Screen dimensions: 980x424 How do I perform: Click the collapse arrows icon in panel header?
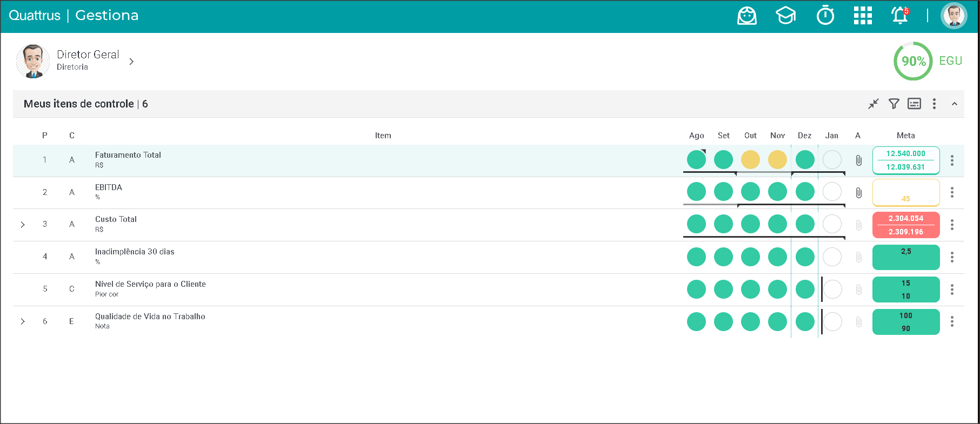(x=874, y=104)
